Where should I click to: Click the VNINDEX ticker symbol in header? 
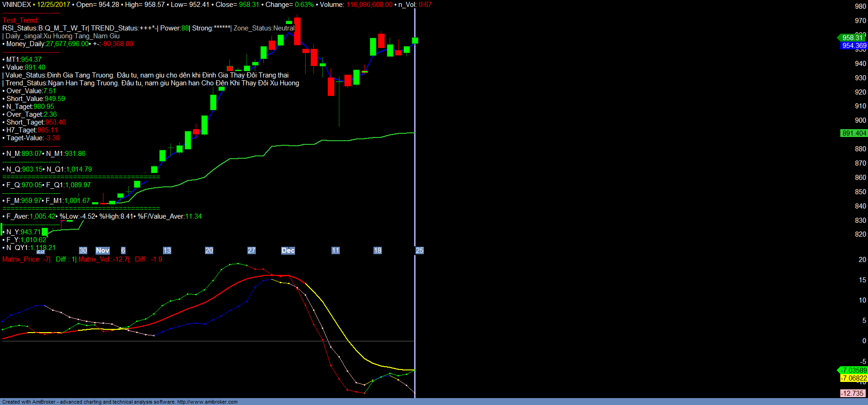tap(17, 5)
